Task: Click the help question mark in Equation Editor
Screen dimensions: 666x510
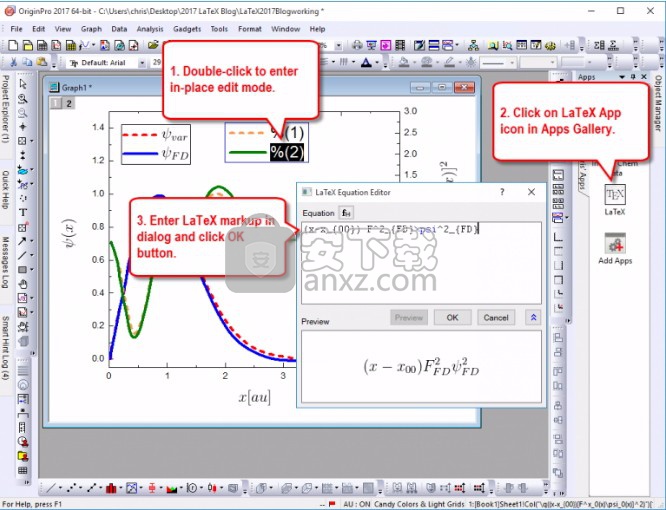Action: point(502,192)
